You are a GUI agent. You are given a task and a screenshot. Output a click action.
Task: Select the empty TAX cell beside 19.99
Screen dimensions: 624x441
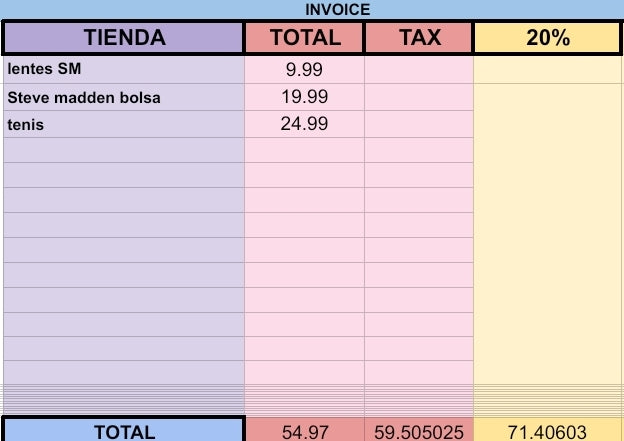(419, 97)
